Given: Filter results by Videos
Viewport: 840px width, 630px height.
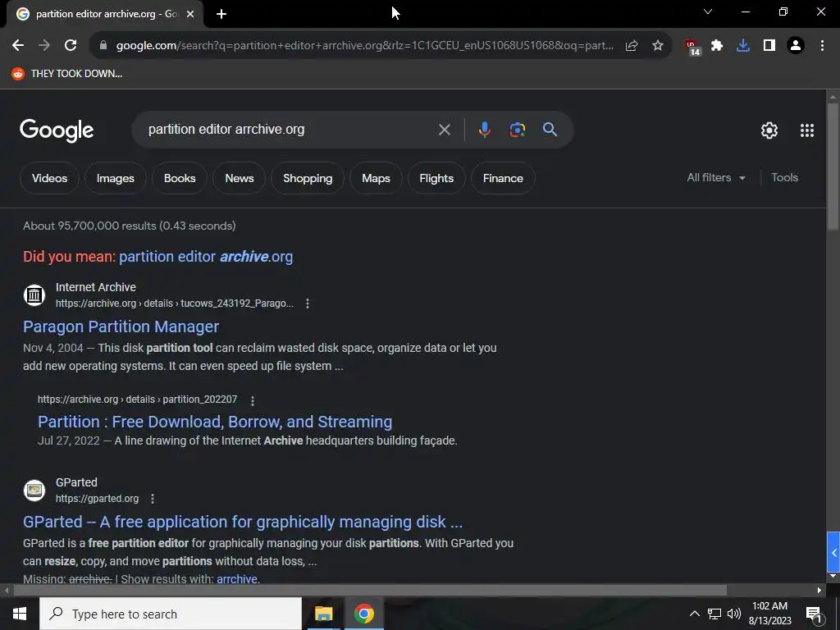Looking at the screenshot, I should click(49, 178).
